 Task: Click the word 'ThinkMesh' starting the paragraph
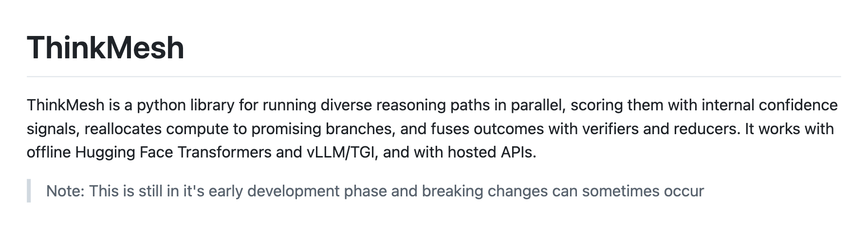pos(66,105)
